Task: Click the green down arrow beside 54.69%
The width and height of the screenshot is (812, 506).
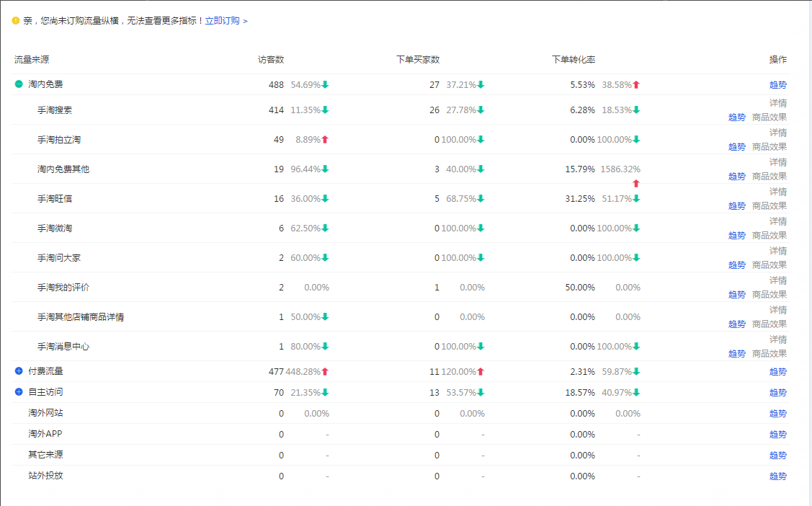Action: tap(325, 84)
